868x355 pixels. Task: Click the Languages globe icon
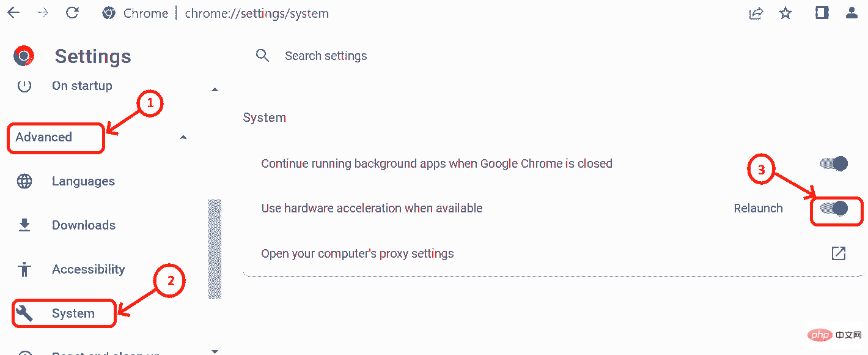[24, 181]
